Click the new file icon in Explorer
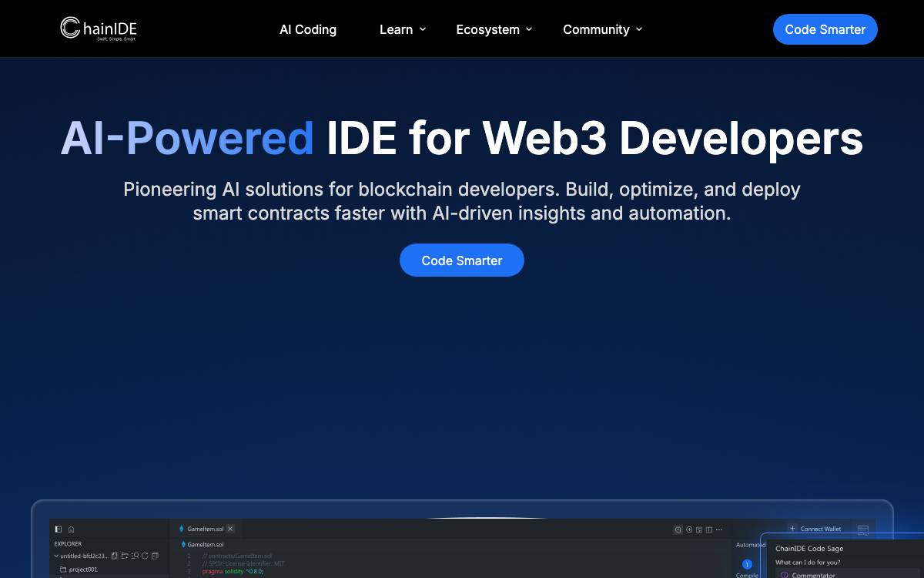 115,556
